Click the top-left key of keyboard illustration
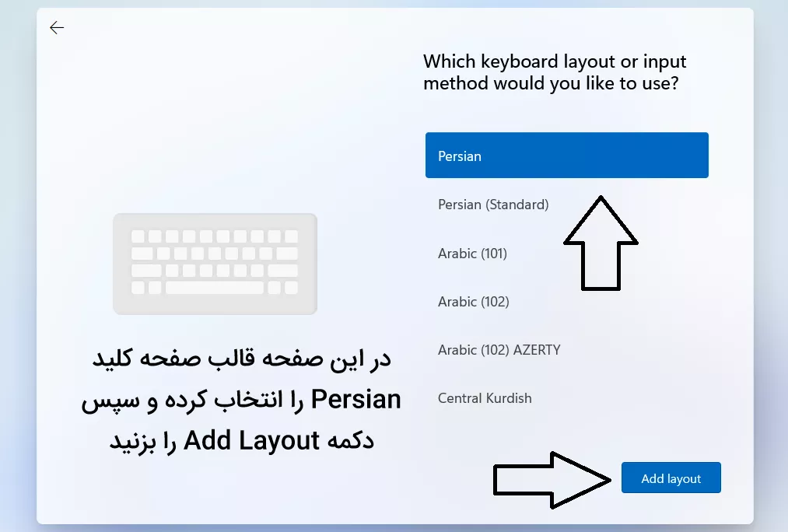The width and height of the screenshot is (788, 532). (x=138, y=236)
